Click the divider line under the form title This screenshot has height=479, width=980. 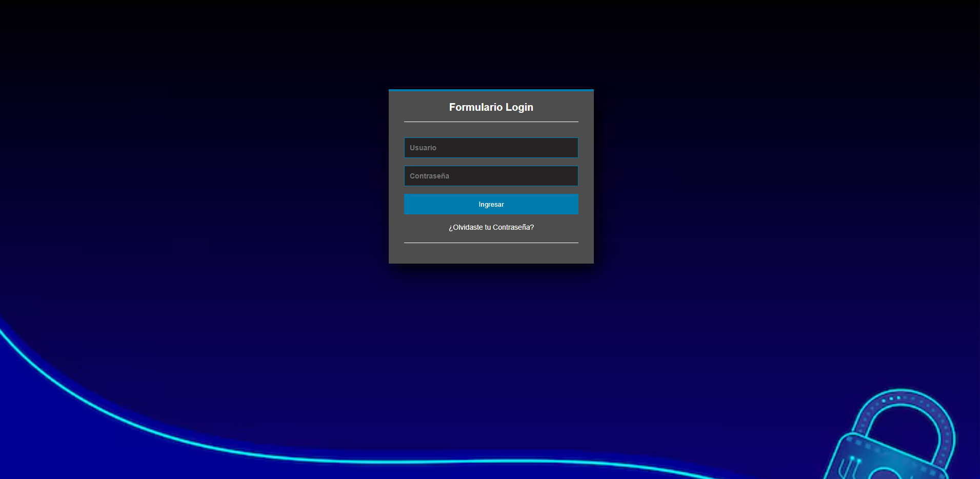pos(491,121)
